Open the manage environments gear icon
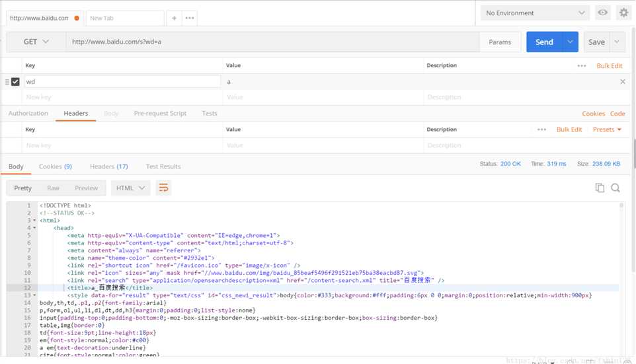 point(623,13)
